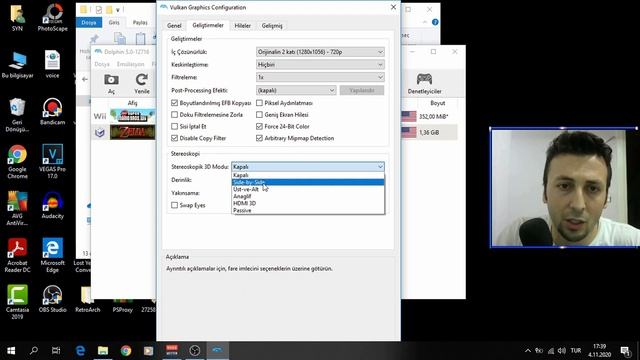Choose Üst-ve-Alt stereoscopy mode
640x360 pixels.
point(308,189)
